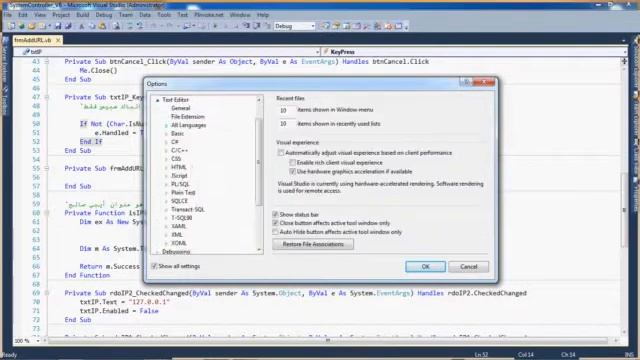Open the File menu
Screen dimensions: 640x360
pos(8,15)
